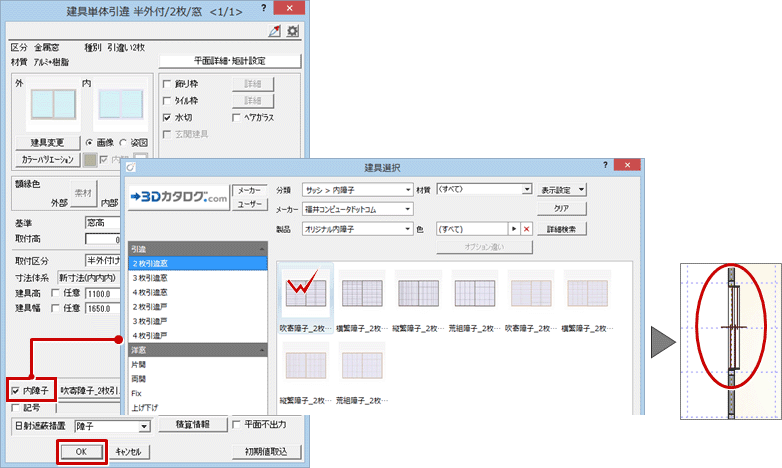
Task: Toggle the 内障子 checkbox
Action: point(15,390)
